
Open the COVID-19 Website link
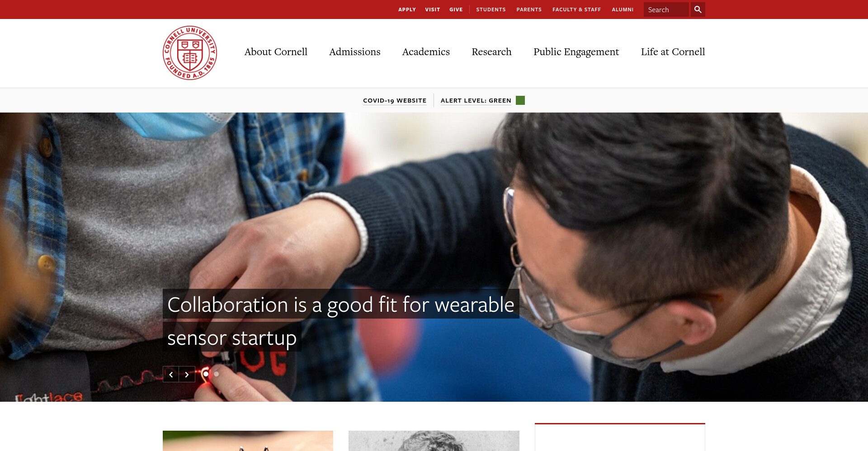click(395, 100)
